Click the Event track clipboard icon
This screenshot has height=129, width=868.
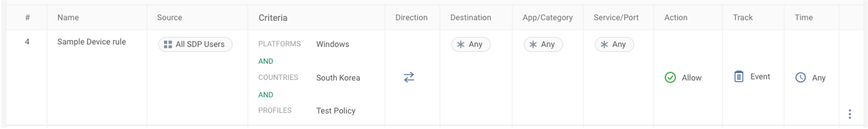(x=738, y=77)
